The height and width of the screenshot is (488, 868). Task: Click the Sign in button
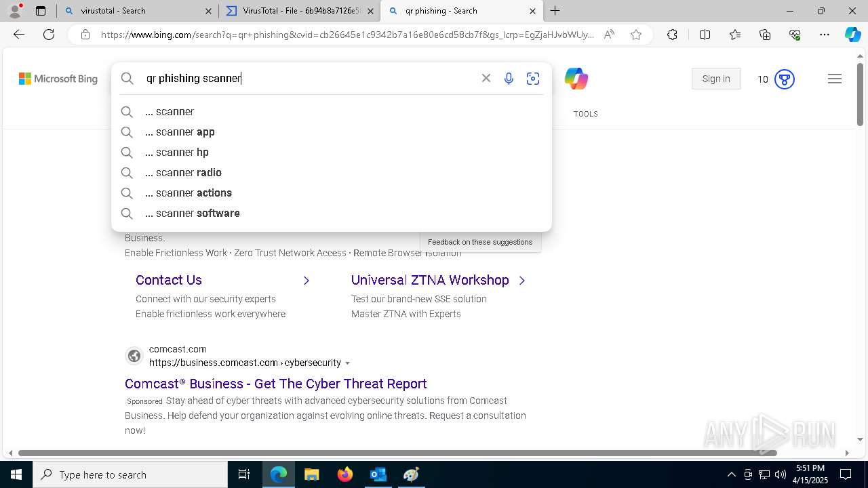tap(716, 79)
